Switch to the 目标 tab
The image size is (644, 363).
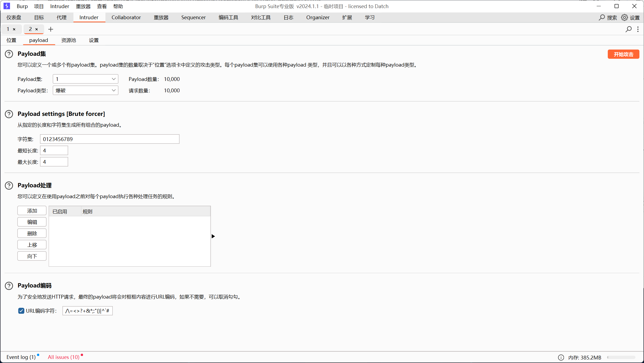[x=39, y=17]
